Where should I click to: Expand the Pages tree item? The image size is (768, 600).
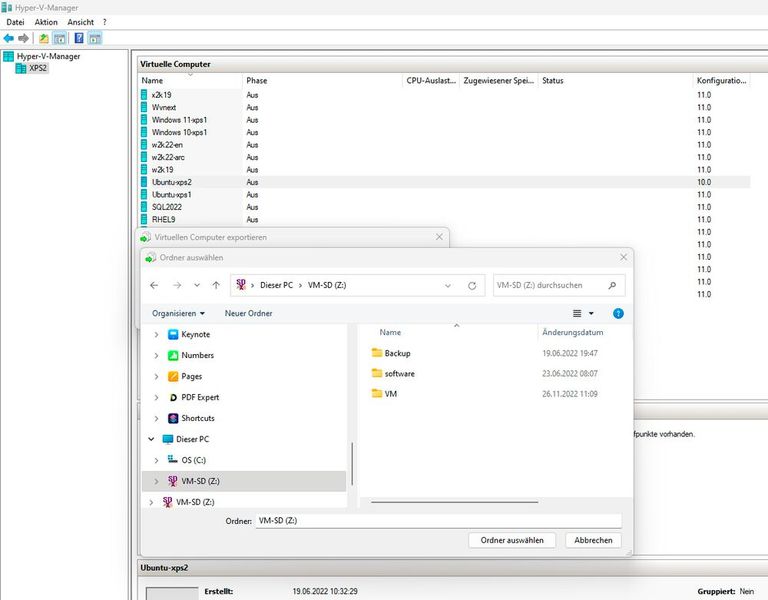(x=156, y=377)
